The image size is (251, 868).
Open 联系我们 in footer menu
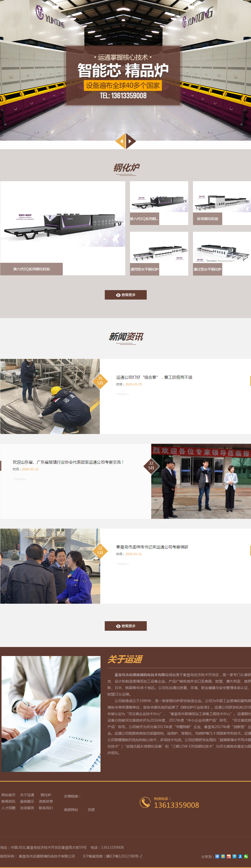click(x=46, y=808)
